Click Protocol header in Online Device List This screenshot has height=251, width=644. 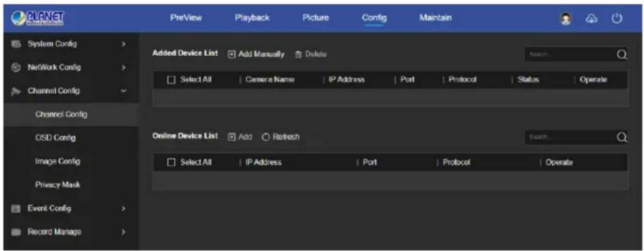(x=456, y=162)
